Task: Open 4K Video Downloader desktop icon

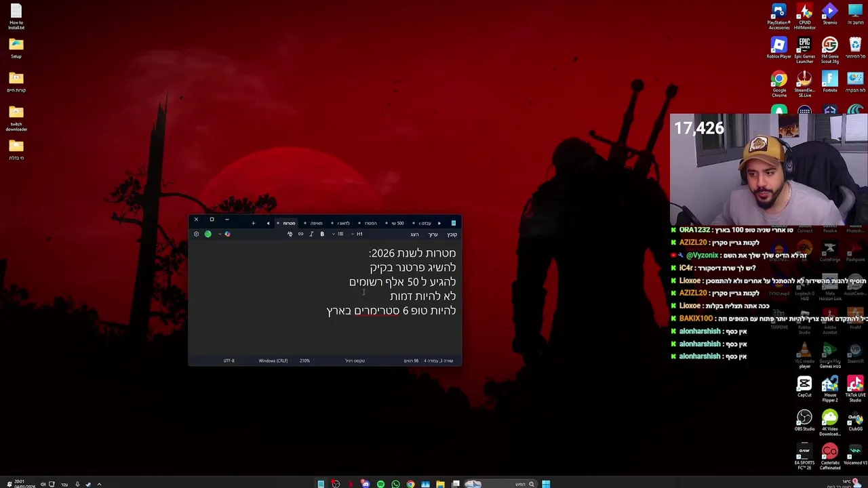Action: click(830, 423)
